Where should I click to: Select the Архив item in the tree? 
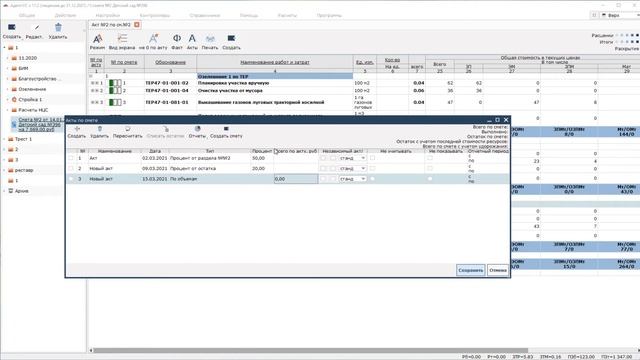point(22,191)
